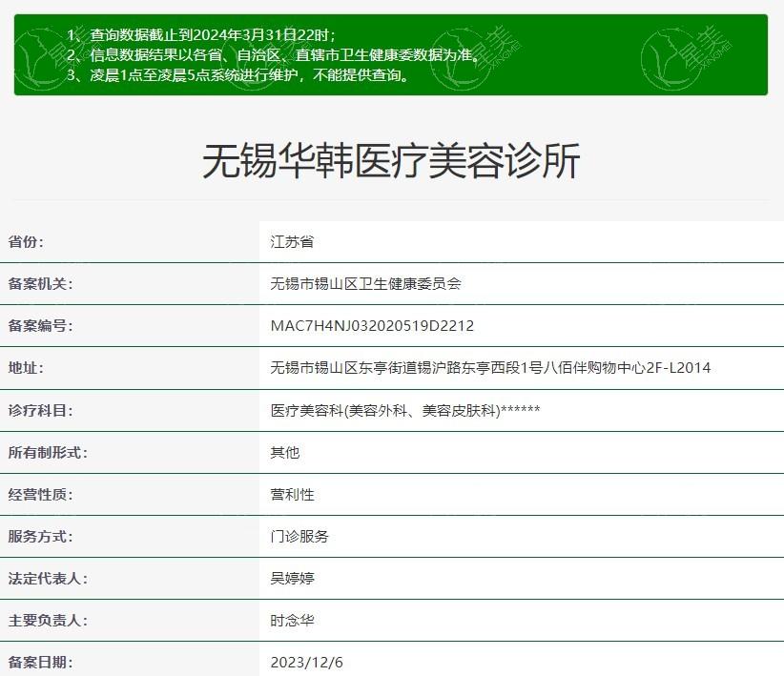Select the 营利性 business nature value

[292, 494]
